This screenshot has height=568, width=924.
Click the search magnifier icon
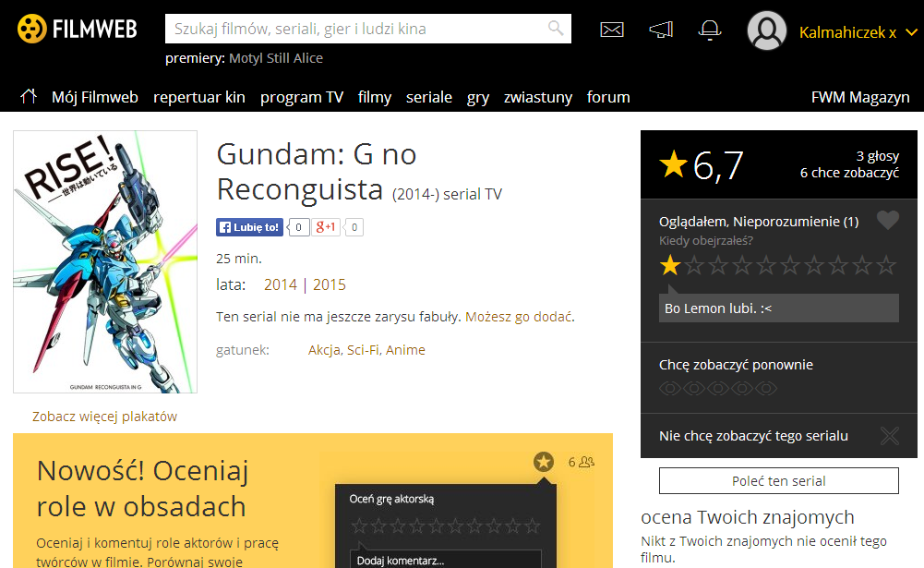[555, 28]
